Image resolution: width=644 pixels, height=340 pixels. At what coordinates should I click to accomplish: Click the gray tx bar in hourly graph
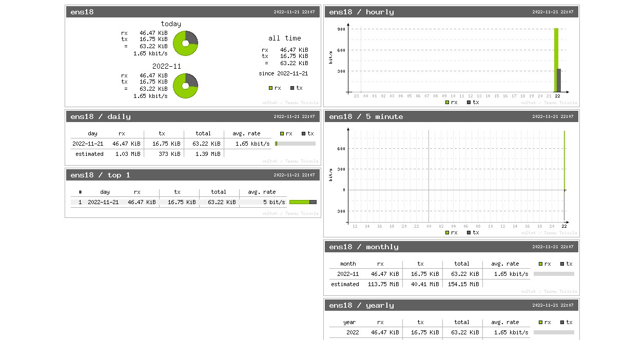559,80
